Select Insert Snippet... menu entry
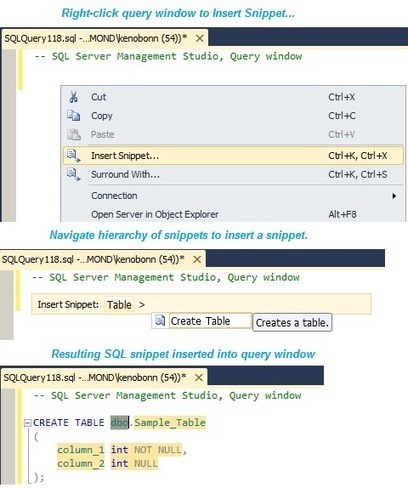This screenshot has height=488, width=408. [233, 155]
